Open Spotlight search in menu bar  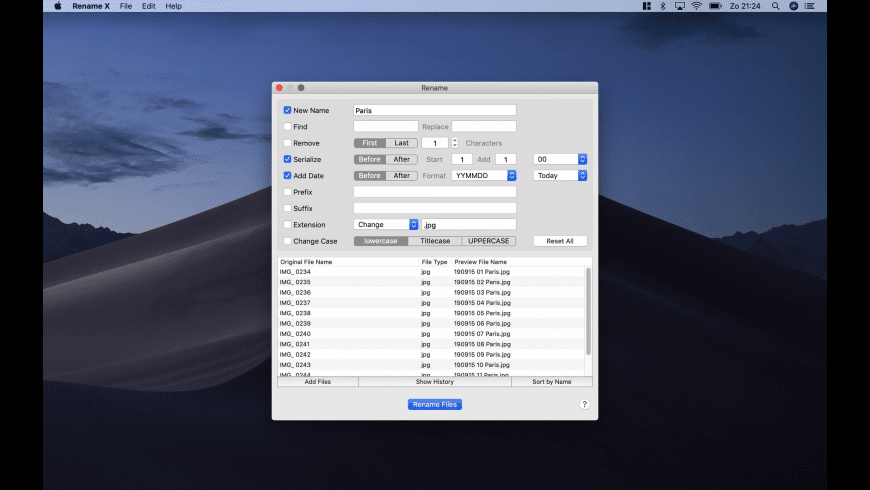coord(775,6)
